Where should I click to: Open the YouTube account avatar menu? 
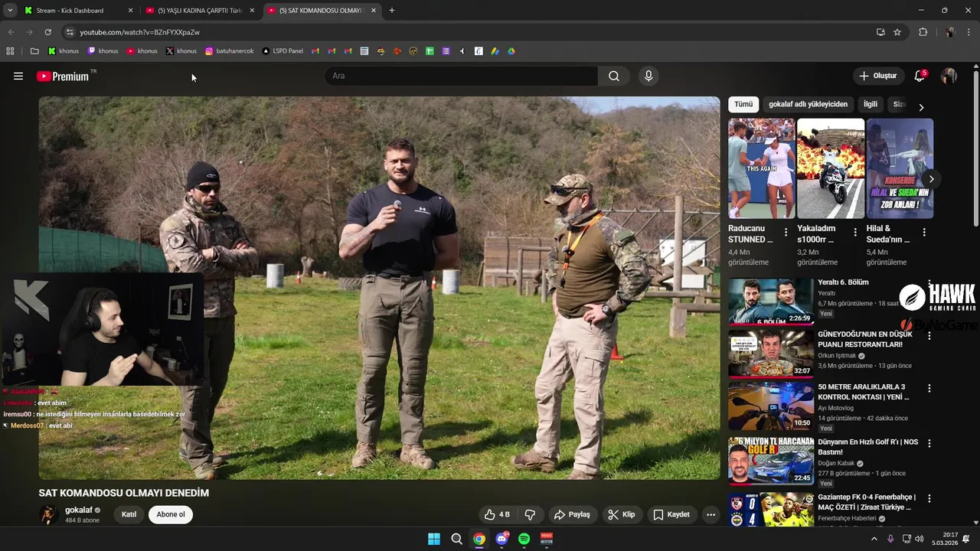tap(949, 76)
